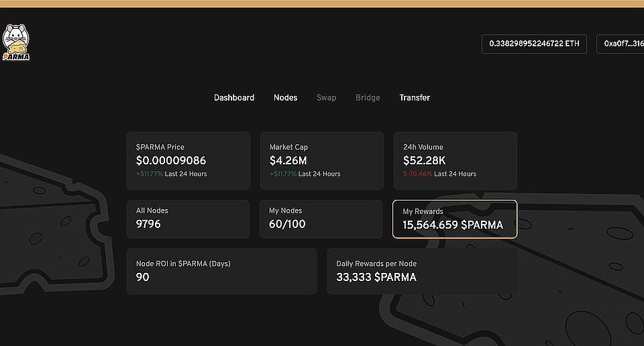Open the 0xa0f7 wallet address button
Screen dimensions: 644x346
[x=620, y=44]
